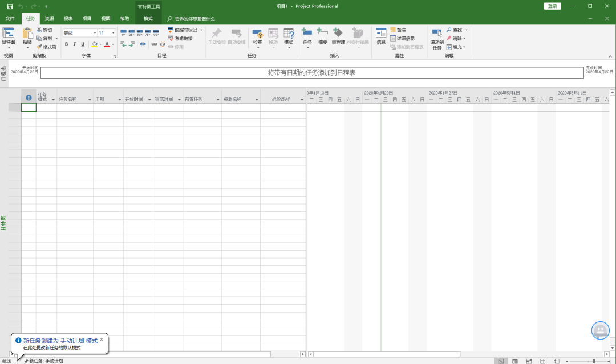
Task: Open the 视图 ribbon tab
Action: click(106, 18)
